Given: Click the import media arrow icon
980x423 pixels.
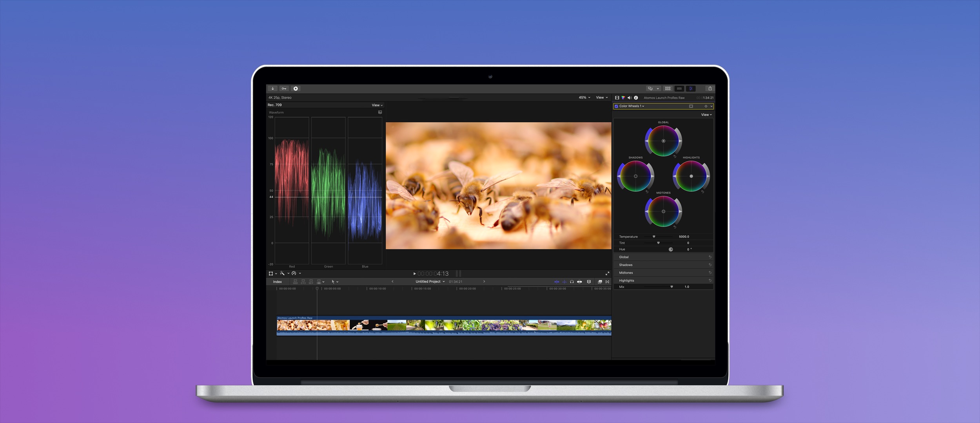Looking at the screenshot, I should coord(273,89).
